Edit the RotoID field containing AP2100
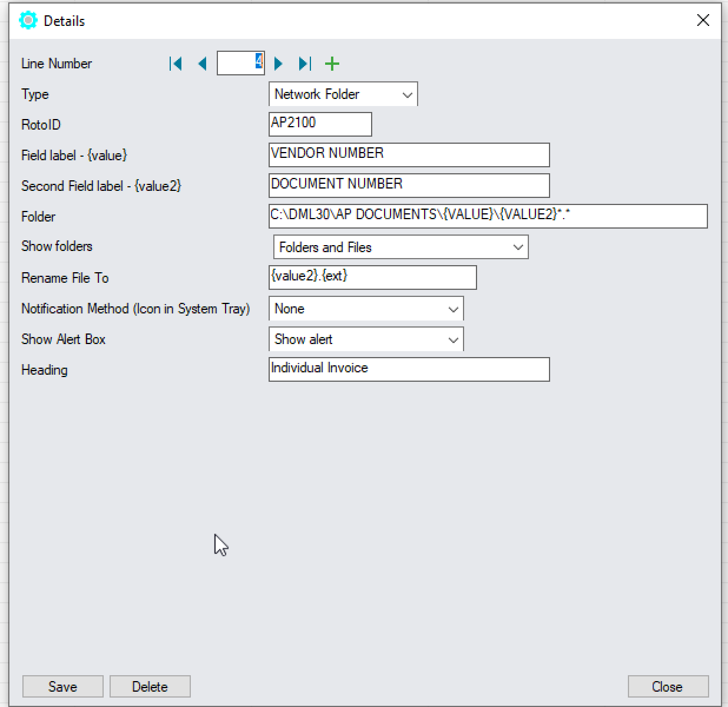The height and width of the screenshot is (707, 728). (320, 124)
